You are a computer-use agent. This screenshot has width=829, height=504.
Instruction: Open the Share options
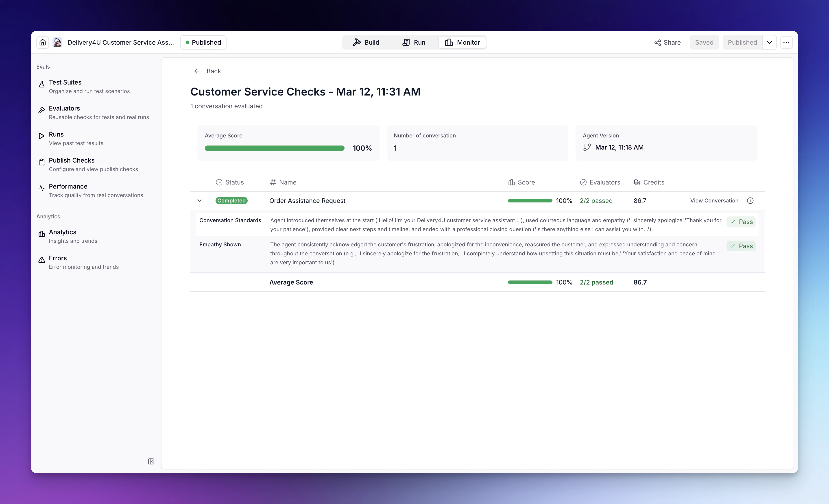(668, 42)
